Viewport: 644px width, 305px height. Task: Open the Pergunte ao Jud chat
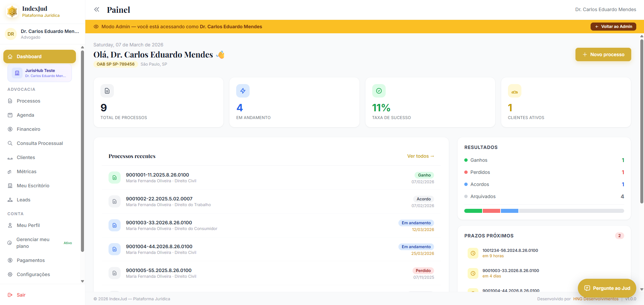(607, 288)
